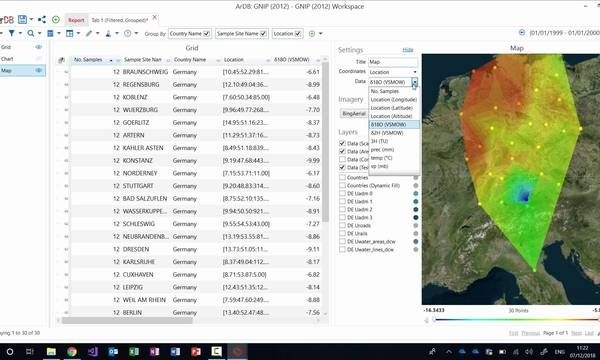Open the Filter funnel dropdown arrow
Screen dimensions: 600x360
tap(20, 33)
